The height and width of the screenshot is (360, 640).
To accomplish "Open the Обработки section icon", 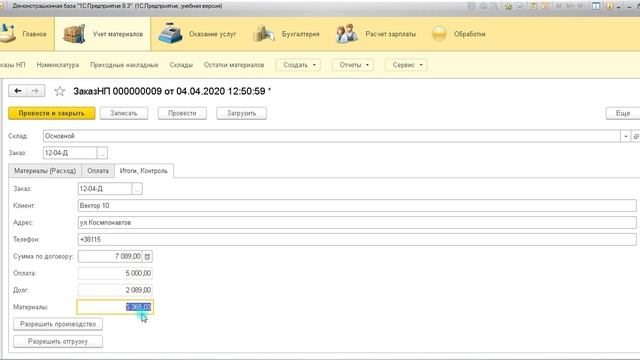I will point(439,34).
